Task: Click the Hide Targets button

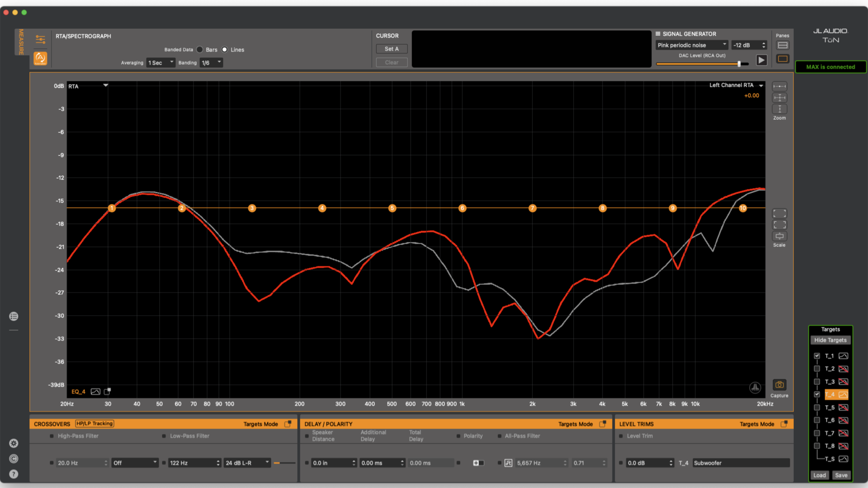Action: pos(830,340)
